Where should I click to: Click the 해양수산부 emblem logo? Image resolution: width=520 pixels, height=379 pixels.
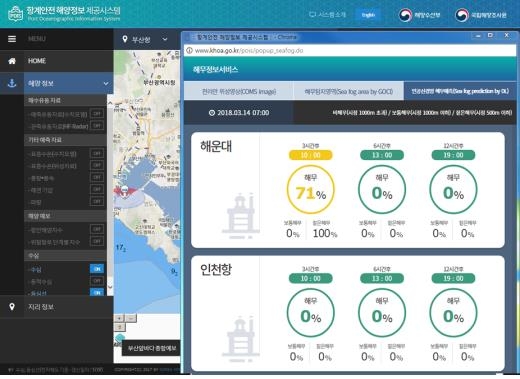click(405, 15)
